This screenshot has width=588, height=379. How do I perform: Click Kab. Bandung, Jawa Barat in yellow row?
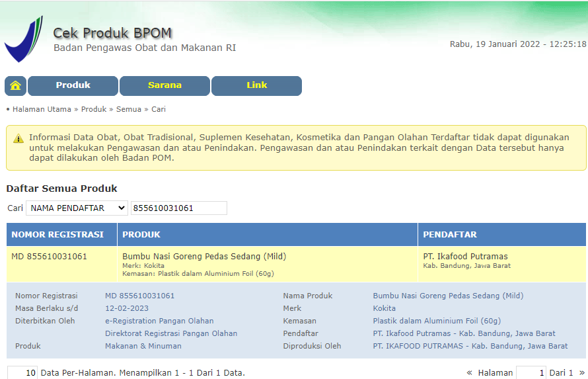[x=467, y=266]
